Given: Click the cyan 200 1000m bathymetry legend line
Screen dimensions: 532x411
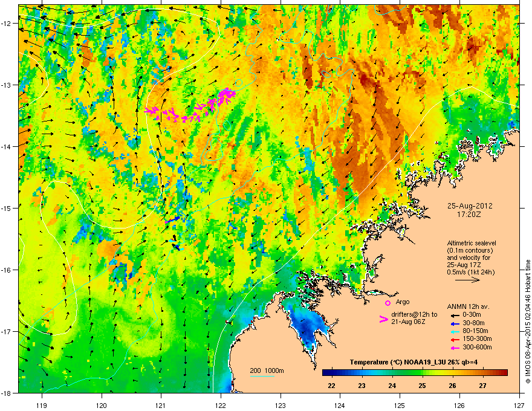Looking at the screenshot, I should point(262,376).
